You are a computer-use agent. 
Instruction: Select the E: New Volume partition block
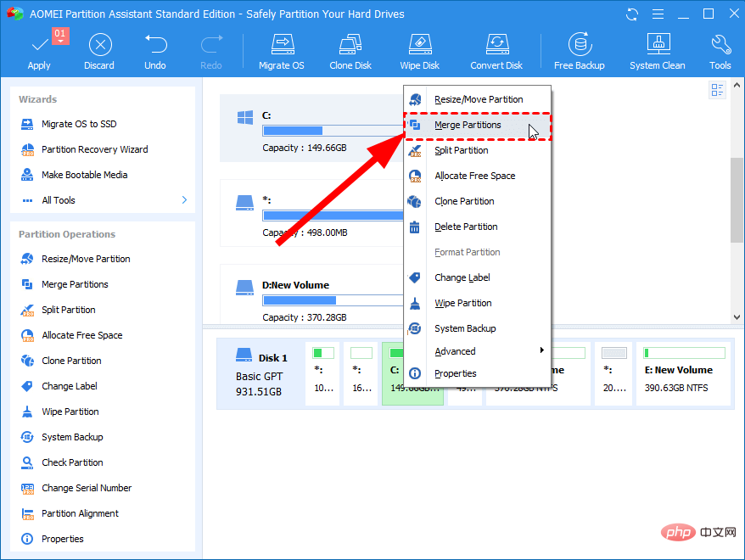tap(684, 373)
